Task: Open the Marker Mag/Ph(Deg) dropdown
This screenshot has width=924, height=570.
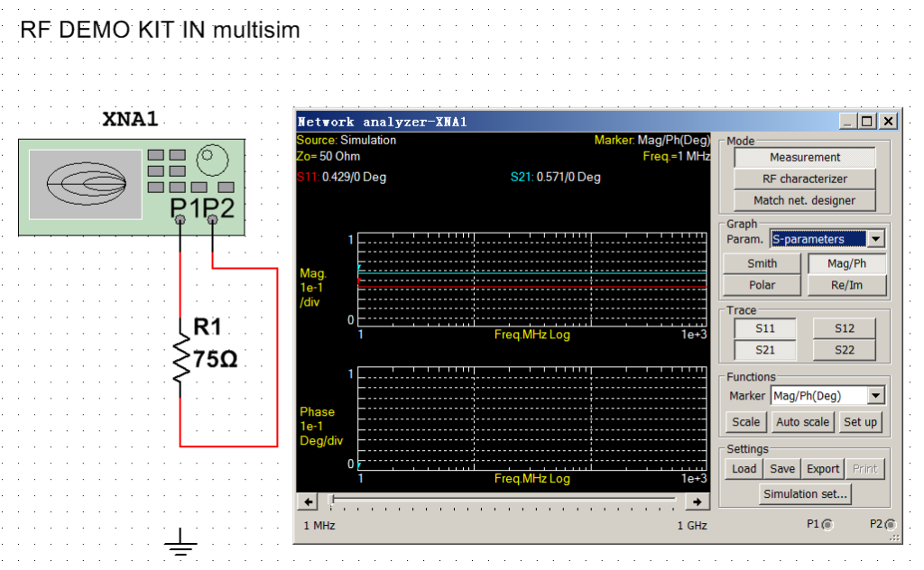Action: coord(875,396)
